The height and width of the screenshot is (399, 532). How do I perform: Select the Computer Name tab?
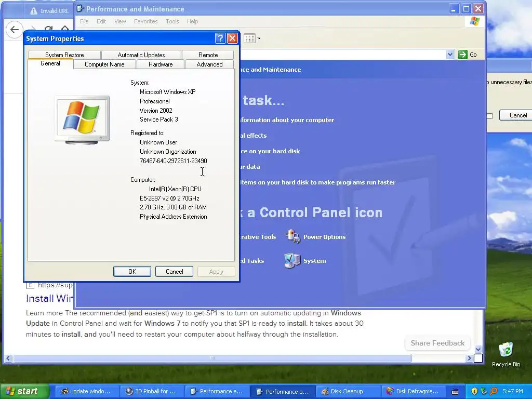pyautogui.click(x=104, y=64)
